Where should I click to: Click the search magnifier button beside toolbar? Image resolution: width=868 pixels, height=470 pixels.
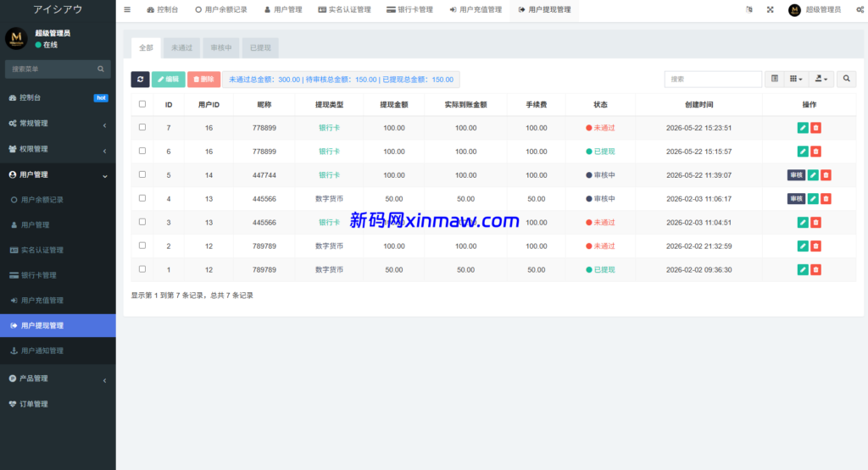(x=847, y=79)
